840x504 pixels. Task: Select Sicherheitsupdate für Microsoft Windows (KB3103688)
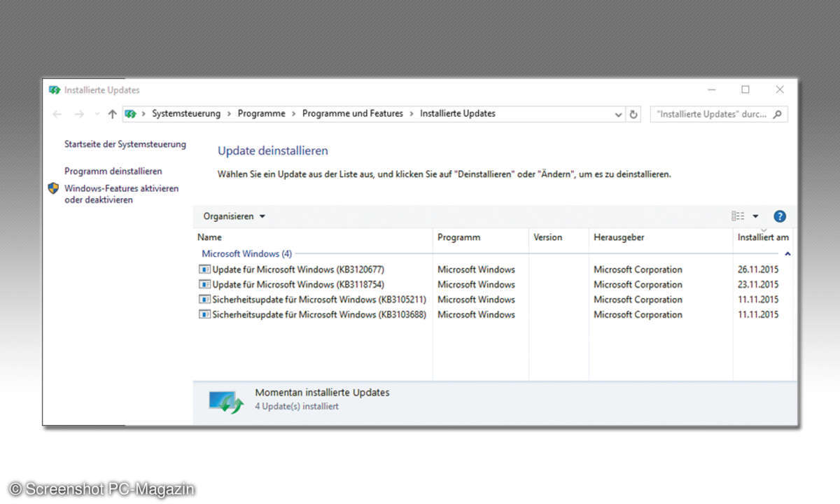coord(319,315)
